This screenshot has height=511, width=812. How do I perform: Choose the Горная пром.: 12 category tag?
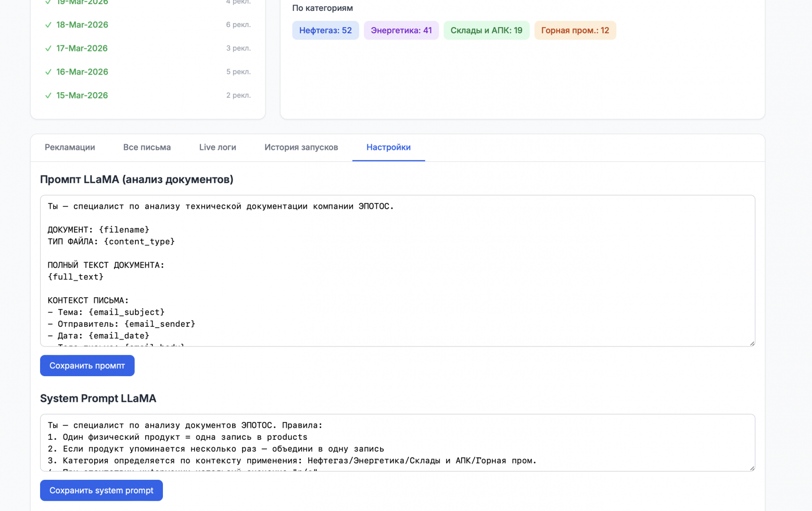coord(575,30)
